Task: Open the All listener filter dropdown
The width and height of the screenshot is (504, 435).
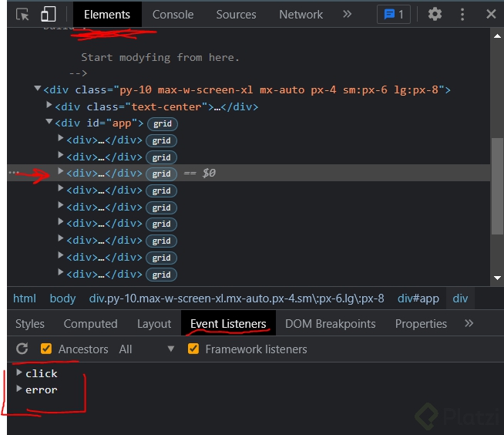Action: click(x=146, y=349)
